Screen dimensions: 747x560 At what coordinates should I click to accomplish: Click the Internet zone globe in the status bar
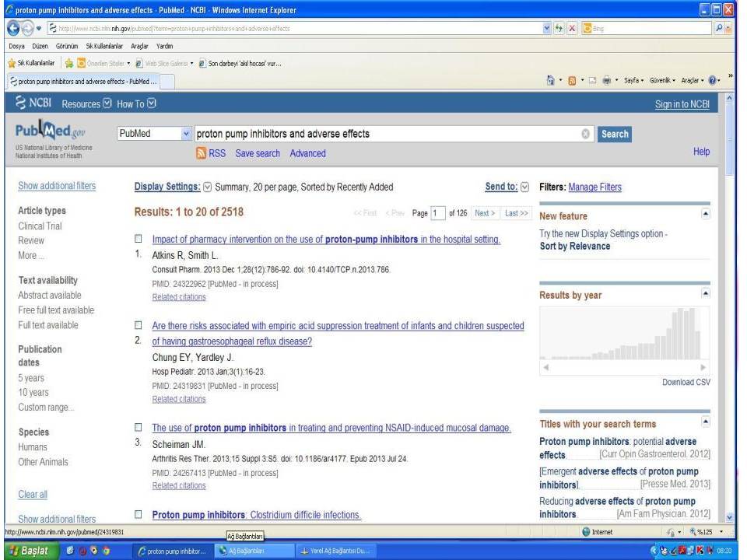[x=587, y=532]
